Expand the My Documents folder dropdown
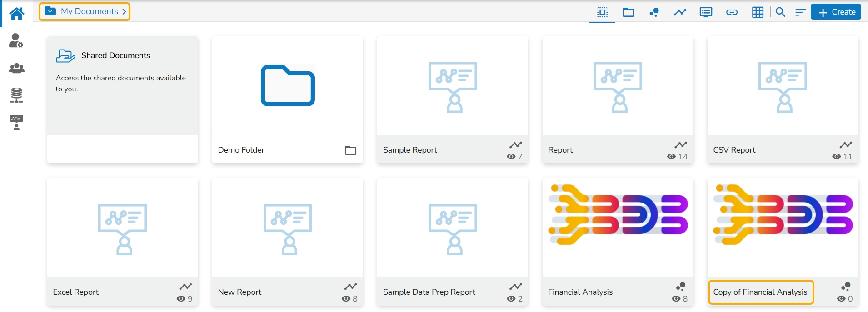This screenshot has width=868, height=312. pyautogui.click(x=50, y=11)
